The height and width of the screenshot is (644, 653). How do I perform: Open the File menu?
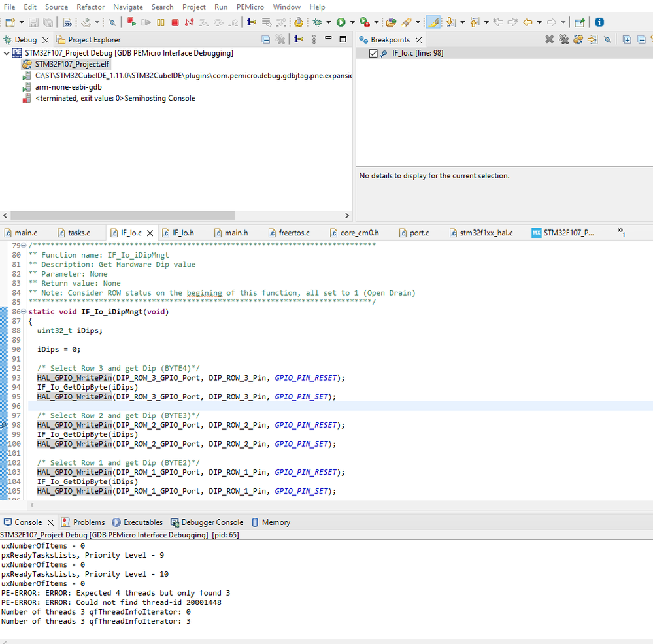pos(9,7)
